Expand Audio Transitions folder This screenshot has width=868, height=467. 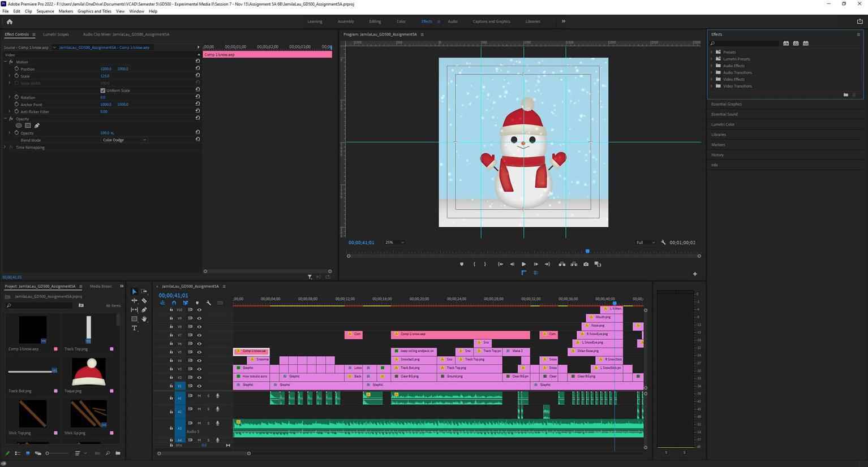(x=712, y=72)
